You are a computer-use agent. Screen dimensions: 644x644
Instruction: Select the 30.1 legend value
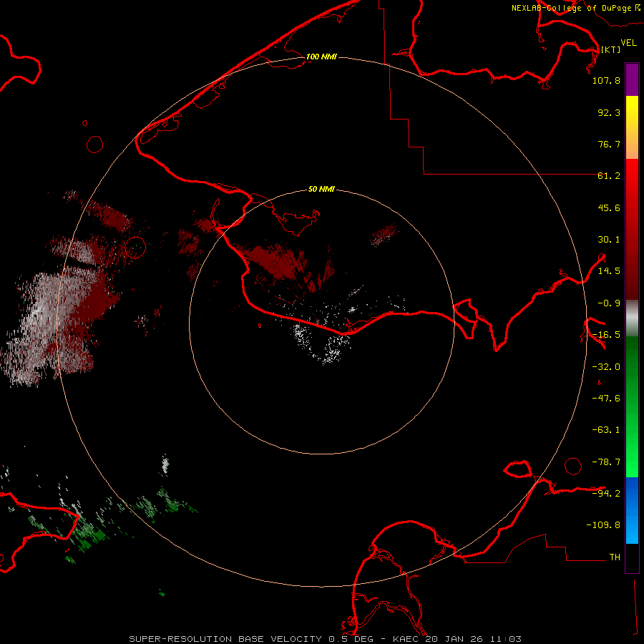click(x=609, y=240)
